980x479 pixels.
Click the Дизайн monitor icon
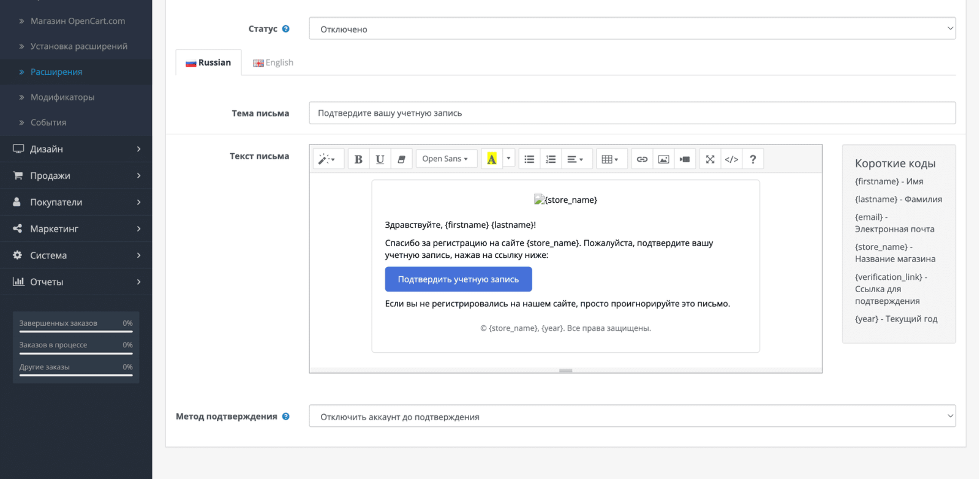point(18,149)
